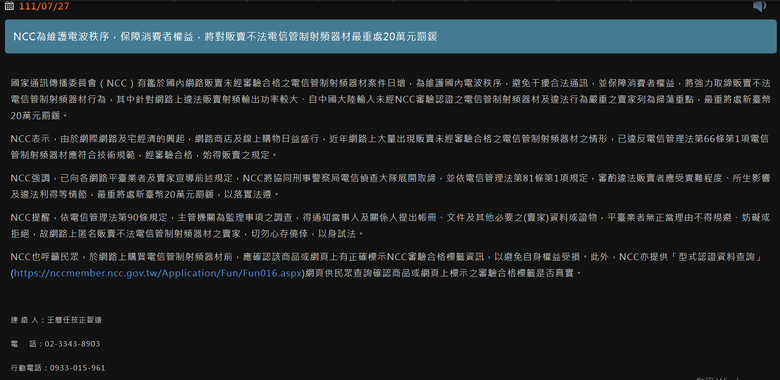Click the 連絡人 contact name line
The width and height of the screenshot is (780, 380).
pos(56,320)
